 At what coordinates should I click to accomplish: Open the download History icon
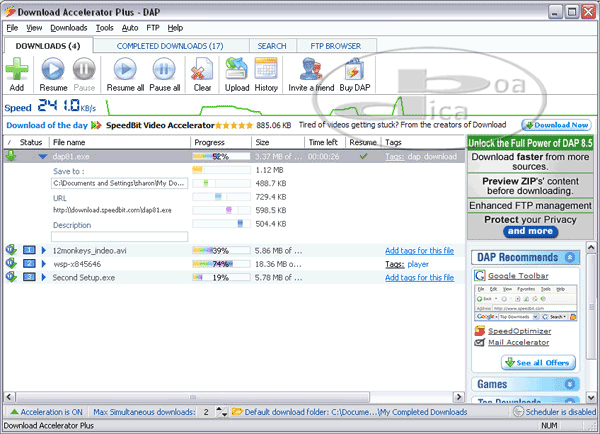tap(266, 69)
